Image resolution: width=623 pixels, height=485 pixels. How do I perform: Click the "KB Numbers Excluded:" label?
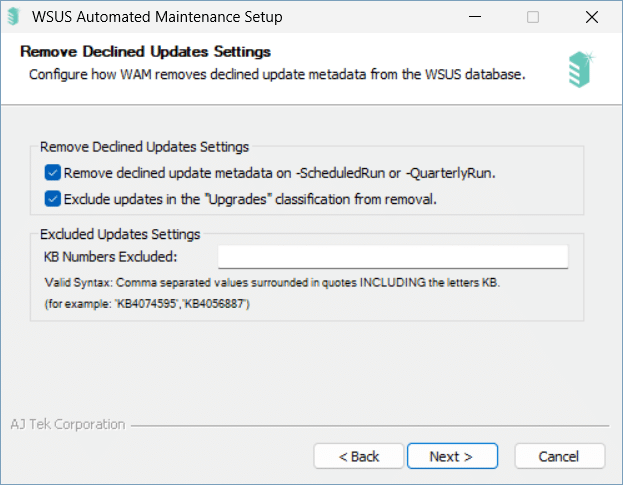pyautogui.click(x=110, y=257)
